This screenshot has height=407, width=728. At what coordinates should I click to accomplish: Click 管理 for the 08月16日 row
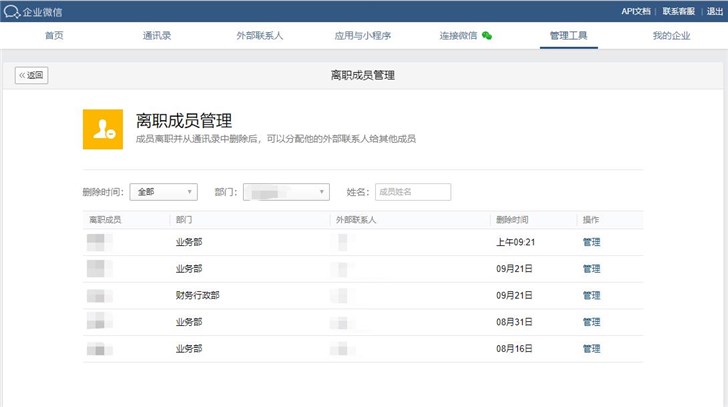pos(591,350)
